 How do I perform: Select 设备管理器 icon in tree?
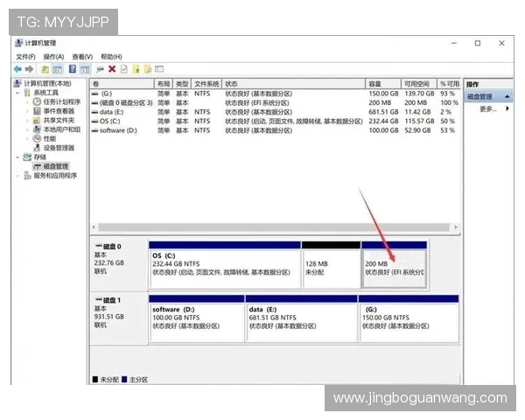click(37, 148)
